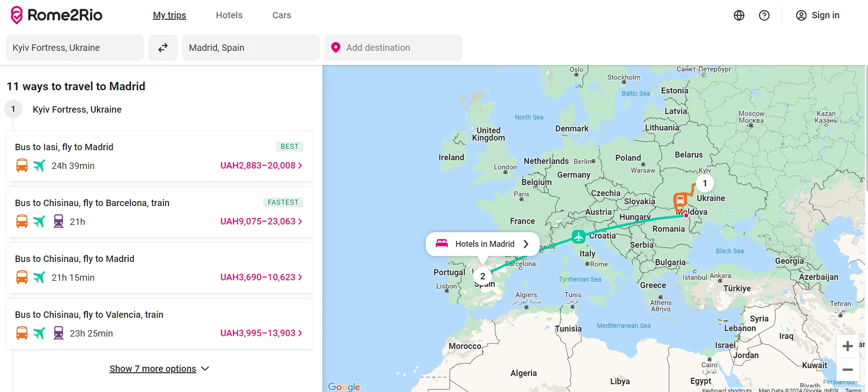868x392 pixels.
Task: Click the Google logo on the map
Action: [344, 387]
